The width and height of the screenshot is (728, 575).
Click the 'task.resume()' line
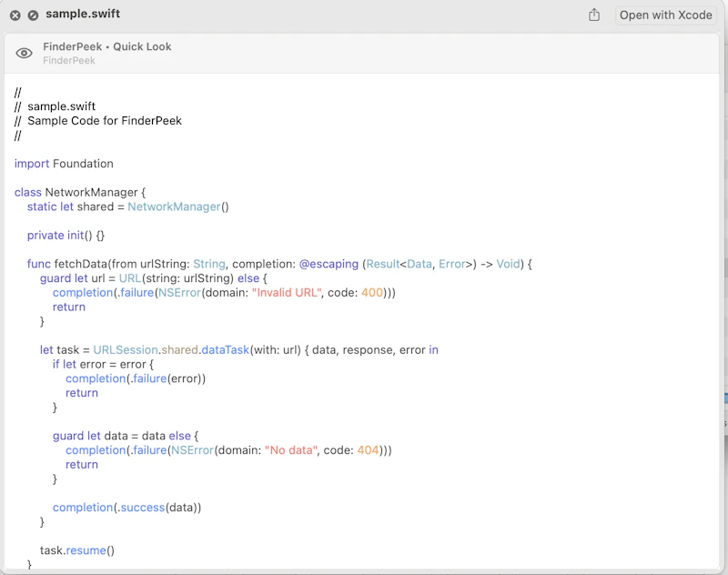[x=77, y=550]
